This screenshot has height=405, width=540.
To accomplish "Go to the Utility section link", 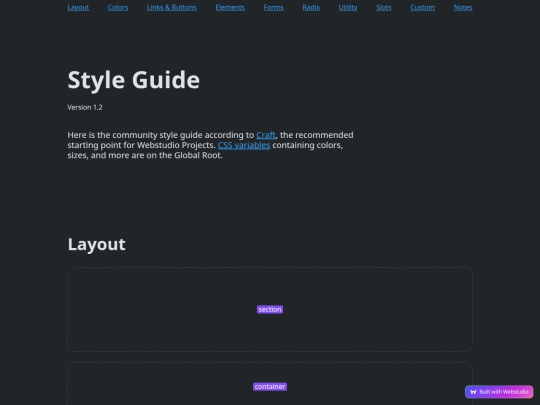I will point(348,7).
